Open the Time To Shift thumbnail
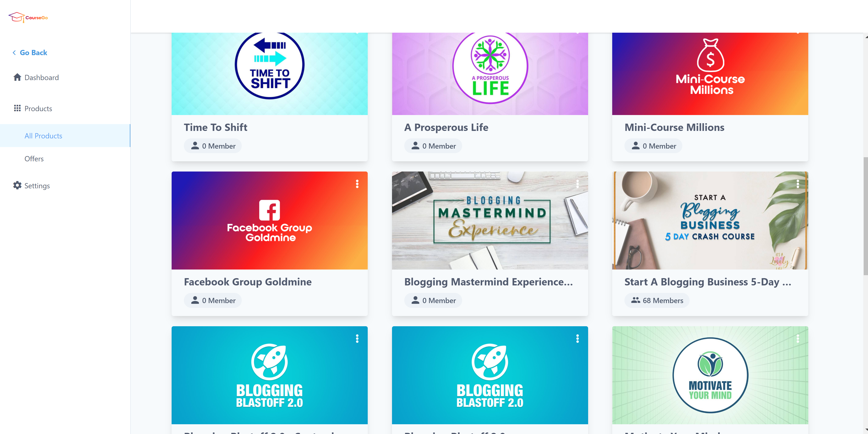 (270, 74)
